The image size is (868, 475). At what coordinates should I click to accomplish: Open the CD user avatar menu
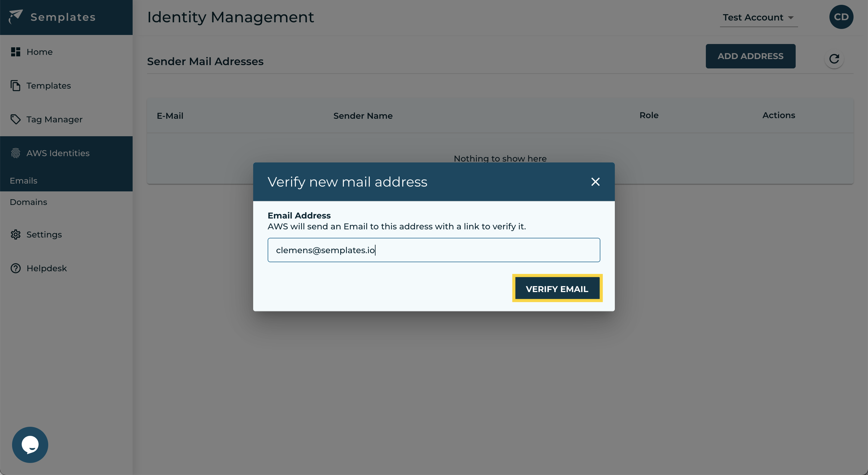(x=841, y=17)
